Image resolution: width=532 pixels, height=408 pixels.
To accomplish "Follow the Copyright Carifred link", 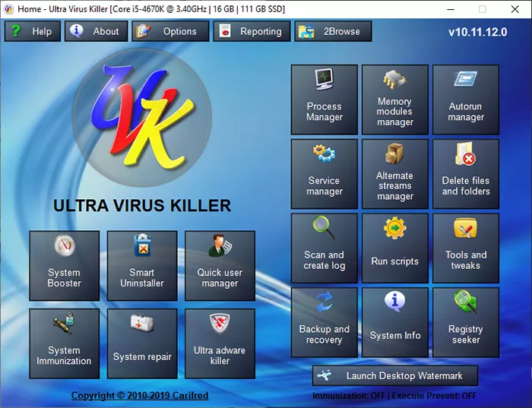I will [x=140, y=395].
